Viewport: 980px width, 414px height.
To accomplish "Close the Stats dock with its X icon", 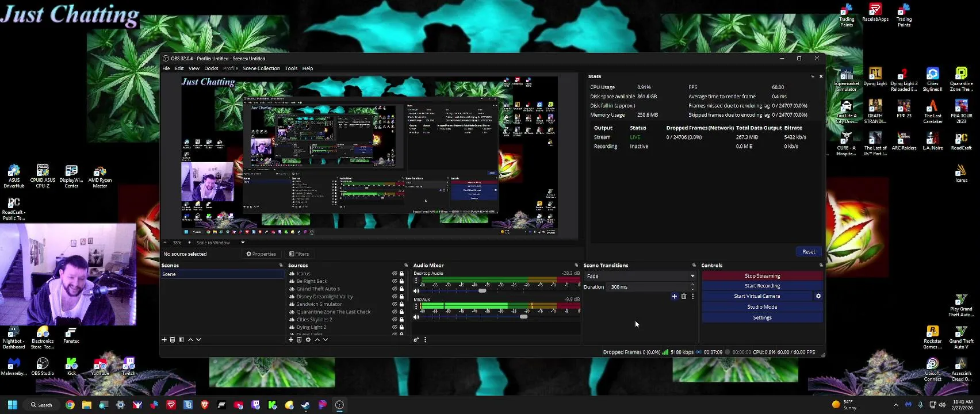I will pos(821,76).
